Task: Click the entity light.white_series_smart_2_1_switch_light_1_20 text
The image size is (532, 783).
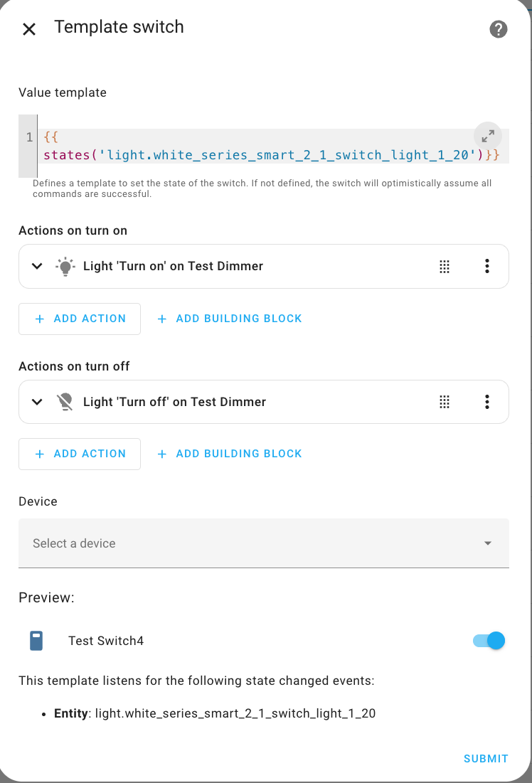Action: 235,713
